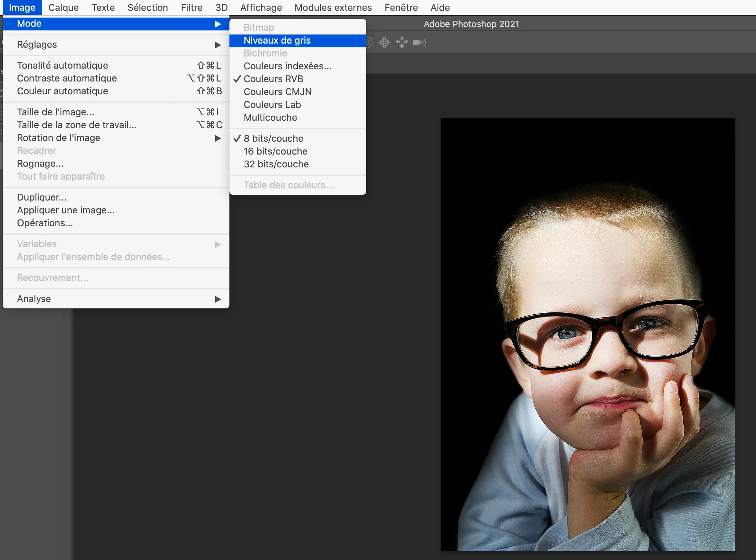756x560 pixels.
Task: Open the Filtre menu
Action: tap(191, 7)
